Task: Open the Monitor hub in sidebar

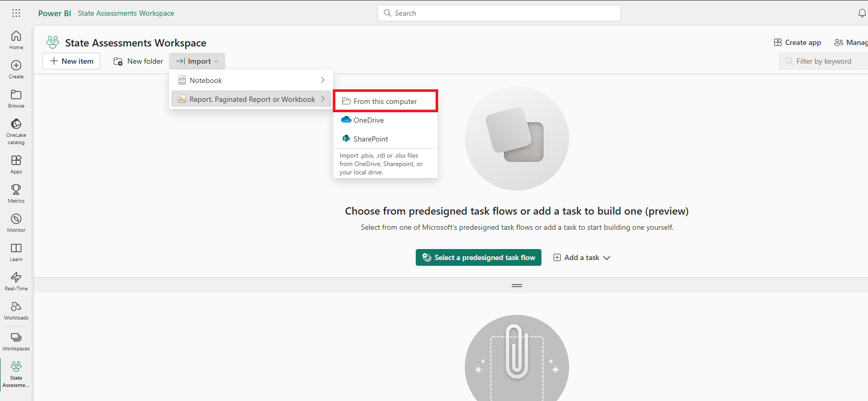Action: pos(16,222)
